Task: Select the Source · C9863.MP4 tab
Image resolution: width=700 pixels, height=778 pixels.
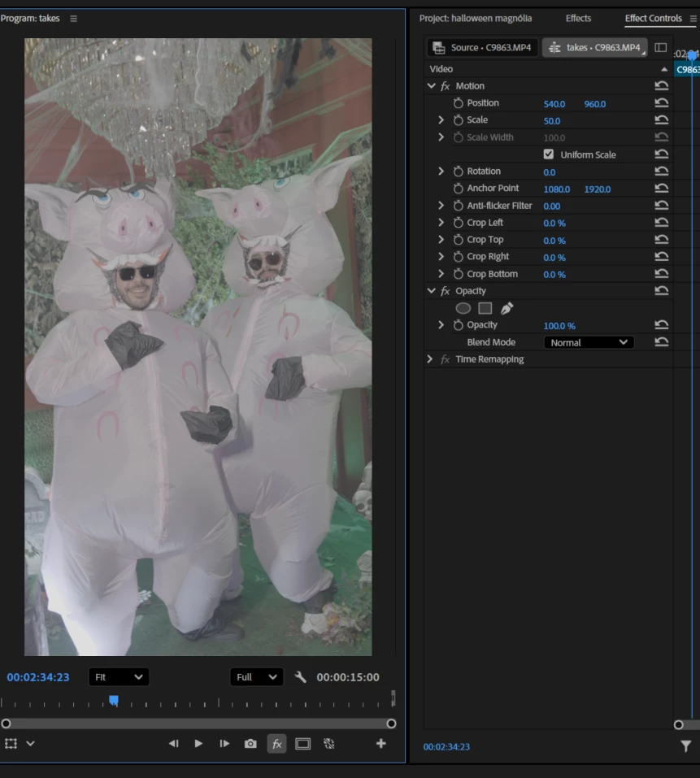Action: pos(482,48)
